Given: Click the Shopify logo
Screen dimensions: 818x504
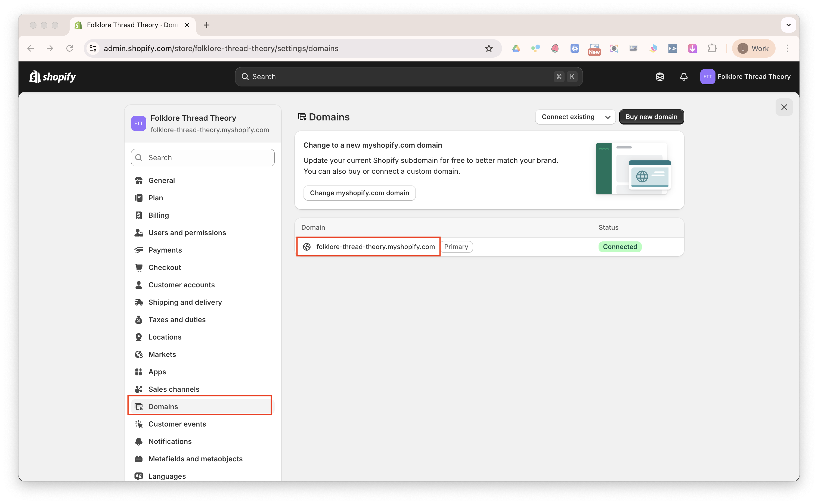Looking at the screenshot, I should [53, 77].
